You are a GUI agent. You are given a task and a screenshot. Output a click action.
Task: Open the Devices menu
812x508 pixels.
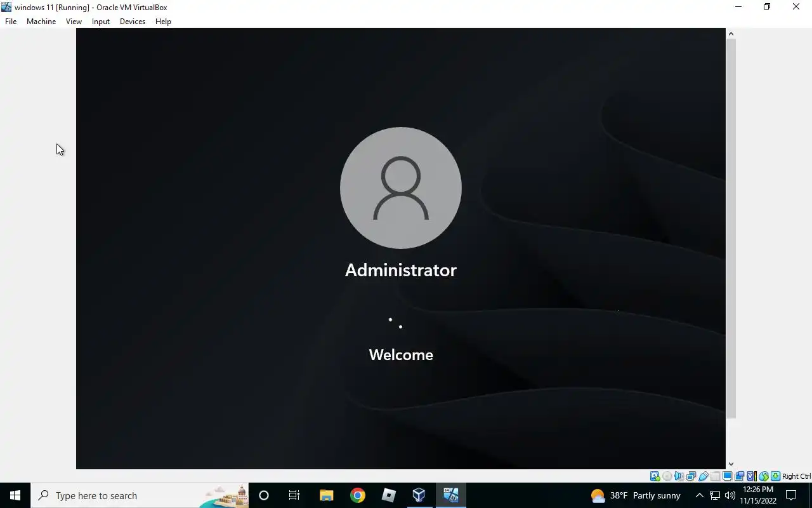[x=133, y=22]
